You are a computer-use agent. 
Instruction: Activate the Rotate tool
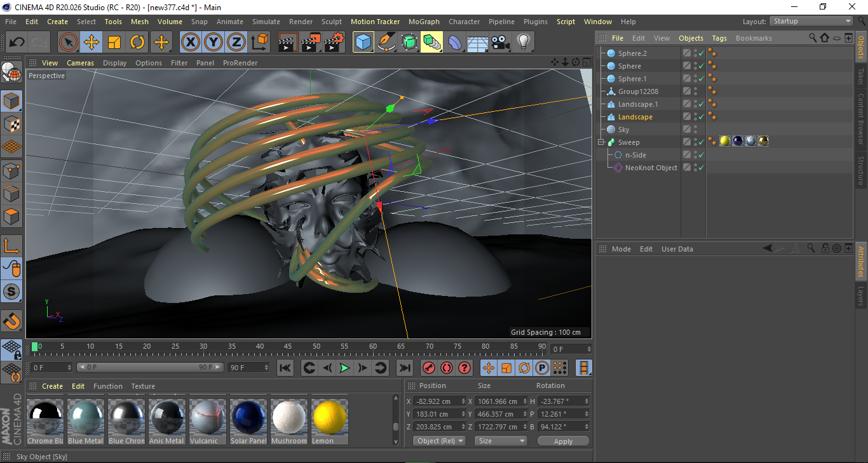[137, 43]
